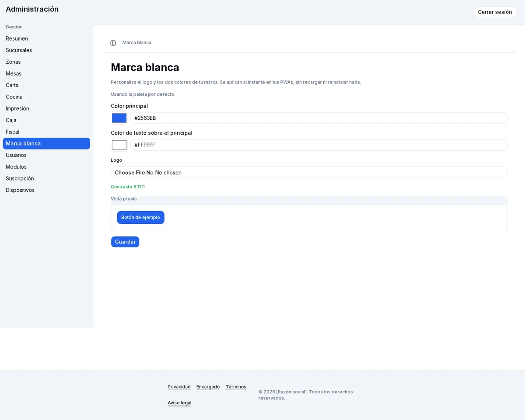
Task: Open the Términos footer link
Action: tap(236, 387)
